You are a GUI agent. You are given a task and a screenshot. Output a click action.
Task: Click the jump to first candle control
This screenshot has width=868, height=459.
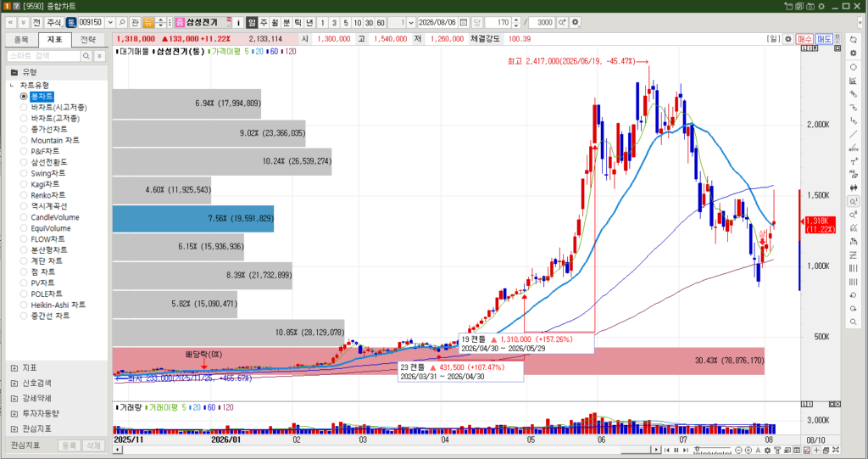[666, 451]
